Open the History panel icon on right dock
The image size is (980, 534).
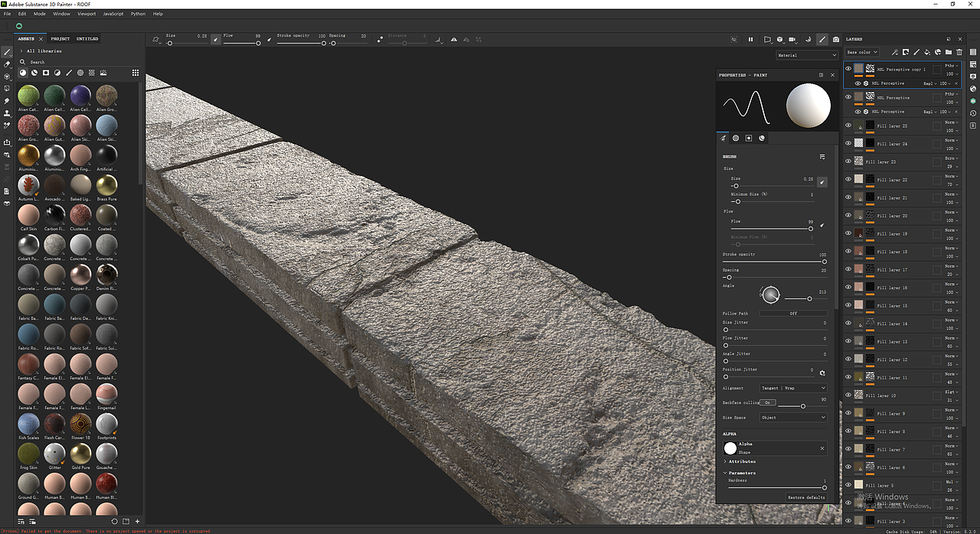click(x=973, y=113)
